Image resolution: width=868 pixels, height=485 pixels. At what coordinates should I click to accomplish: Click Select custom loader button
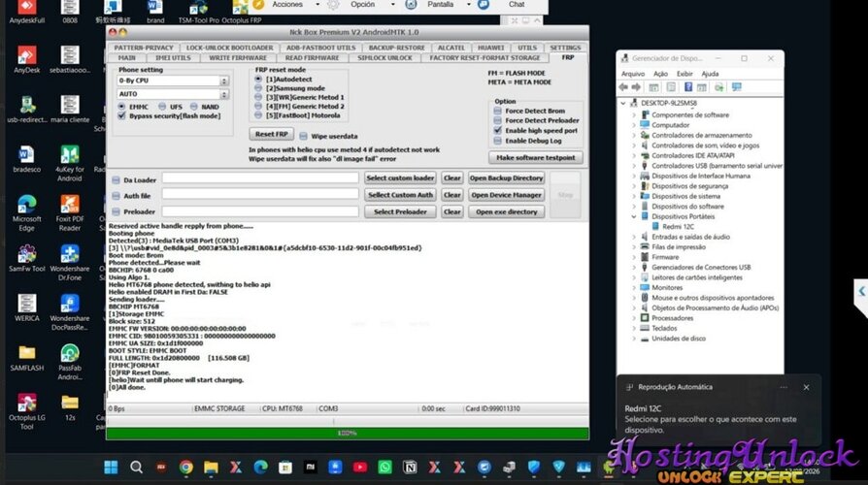coord(400,178)
